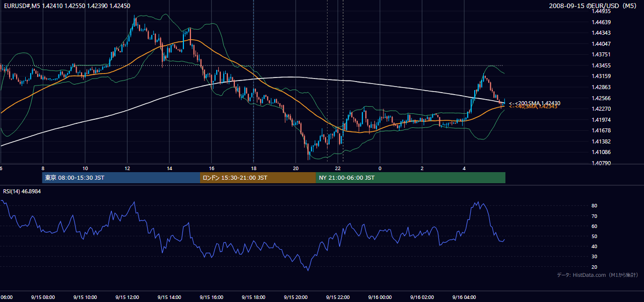Click hour tick 16 below the price chart
Image resolution: width=644 pixels, height=302 pixels.
(x=211, y=169)
